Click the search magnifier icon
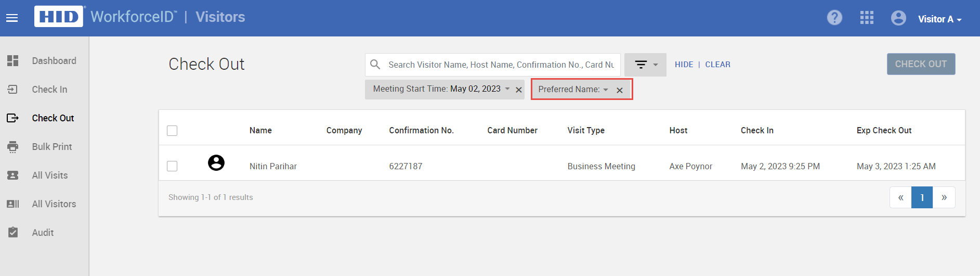Viewport: 980px width, 276px height. click(x=375, y=65)
